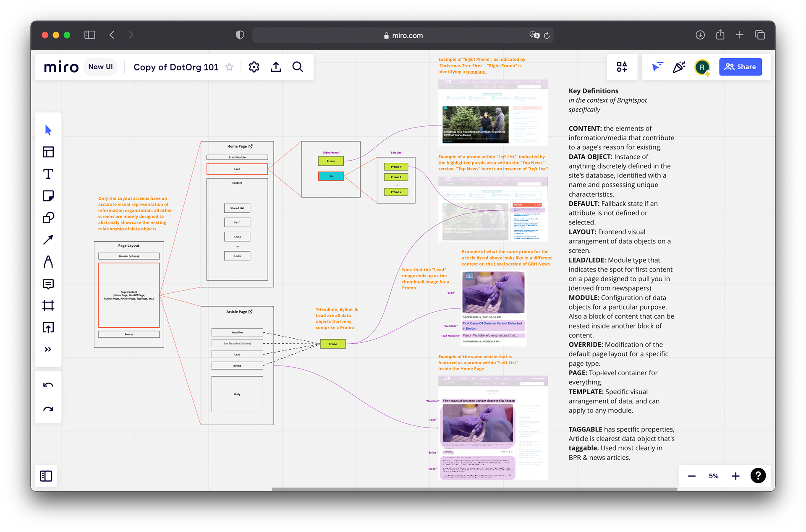Select the cursor selection tool
This screenshot has height=532, width=806.
48,130
